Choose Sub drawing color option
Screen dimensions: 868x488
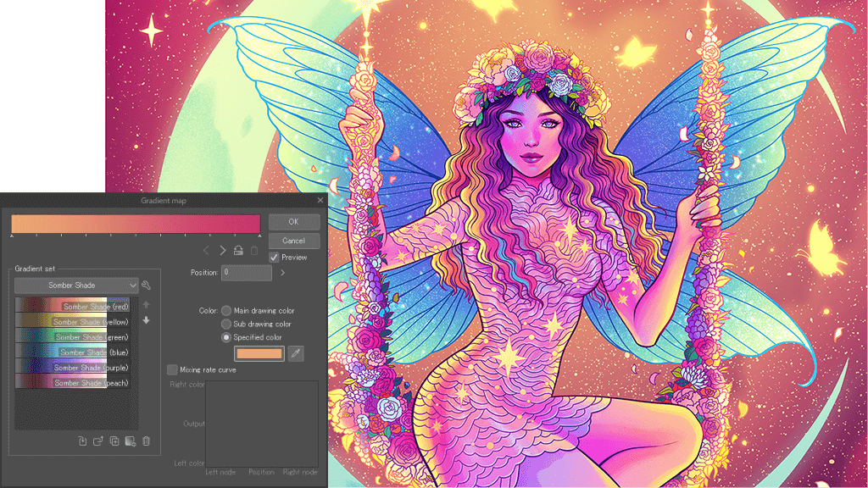[x=226, y=324]
